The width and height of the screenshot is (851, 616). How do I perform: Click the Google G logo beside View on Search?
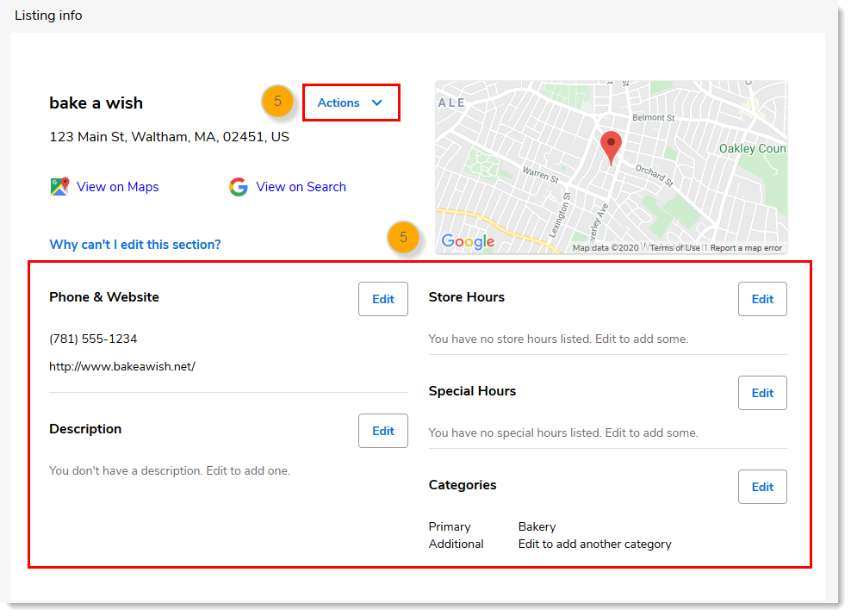239,187
